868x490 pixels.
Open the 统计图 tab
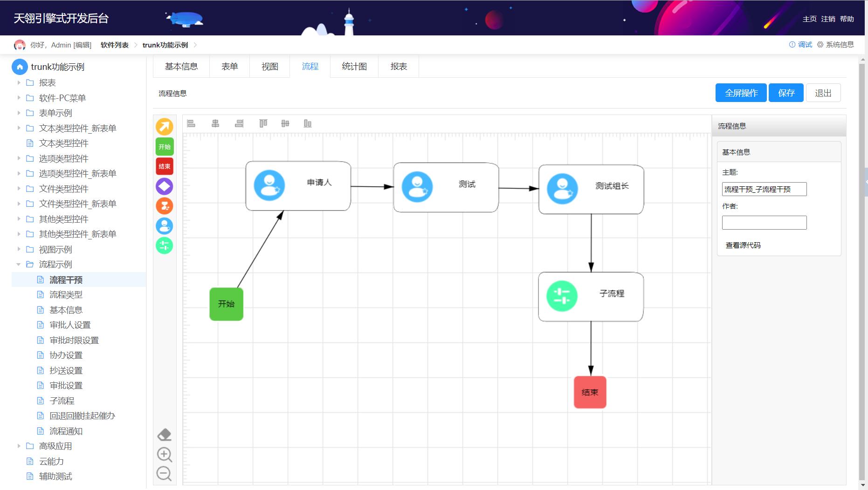(354, 67)
